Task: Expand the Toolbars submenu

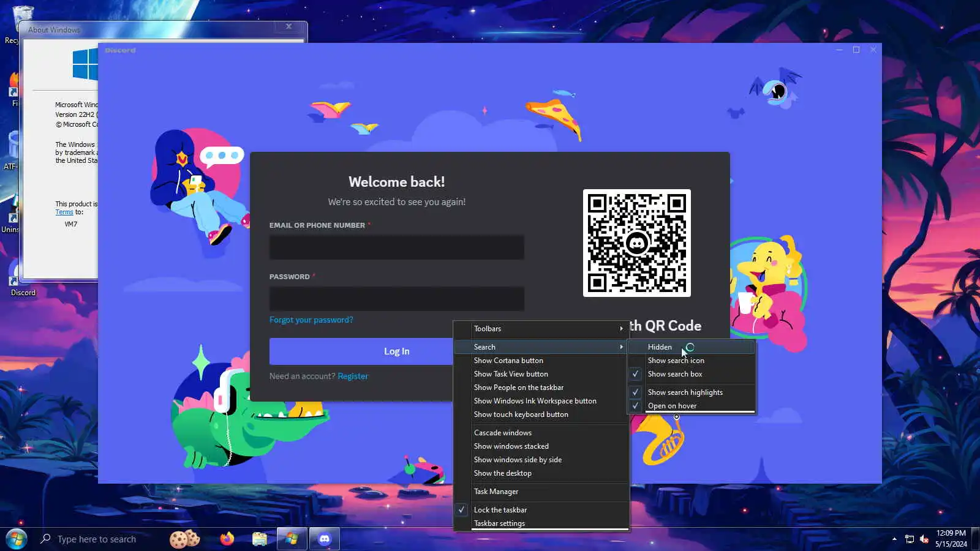Action: (541, 329)
